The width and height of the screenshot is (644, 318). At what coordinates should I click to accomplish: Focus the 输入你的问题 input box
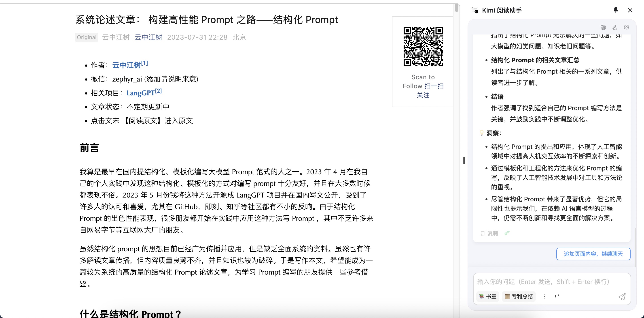552,282
